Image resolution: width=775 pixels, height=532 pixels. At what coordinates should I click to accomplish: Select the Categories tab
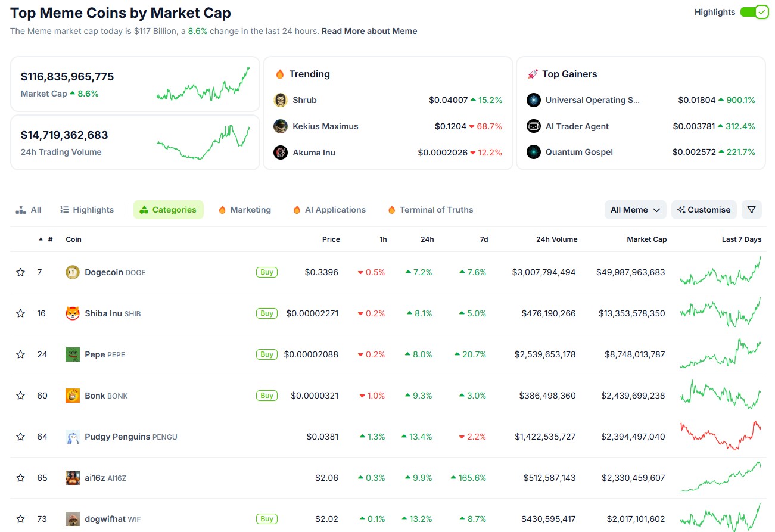click(x=168, y=210)
